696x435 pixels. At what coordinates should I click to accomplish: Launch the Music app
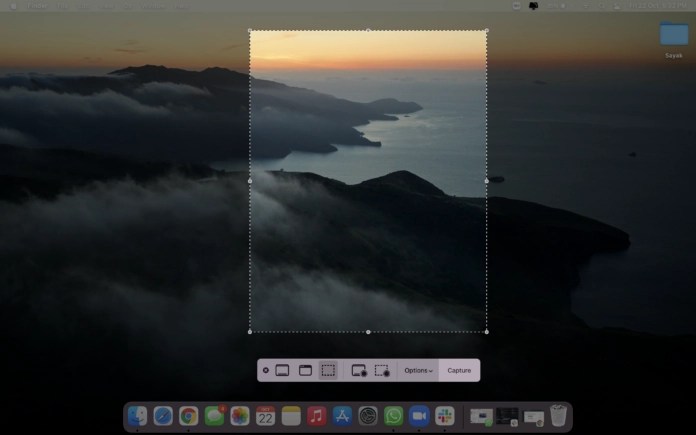pos(316,416)
